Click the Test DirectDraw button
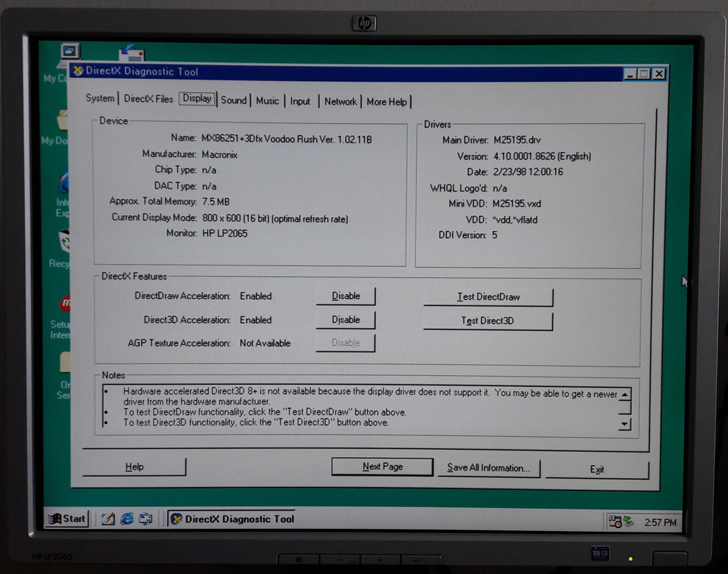 point(488,297)
